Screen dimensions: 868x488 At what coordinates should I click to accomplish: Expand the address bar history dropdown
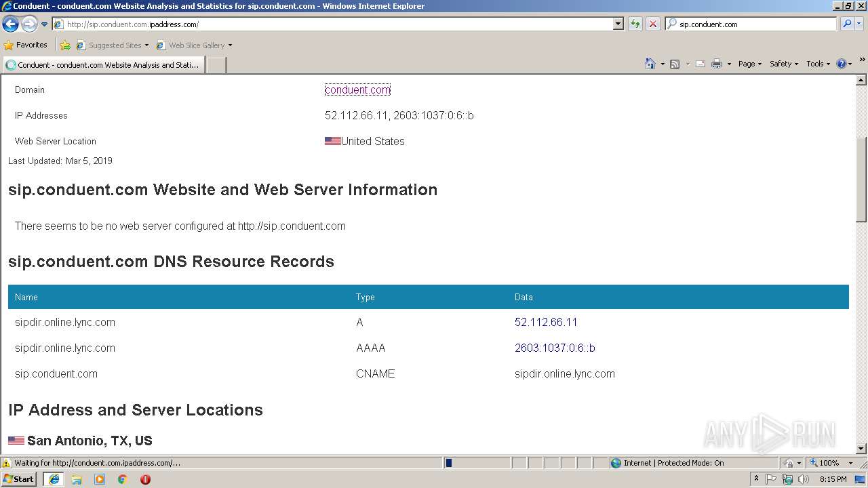[618, 24]
